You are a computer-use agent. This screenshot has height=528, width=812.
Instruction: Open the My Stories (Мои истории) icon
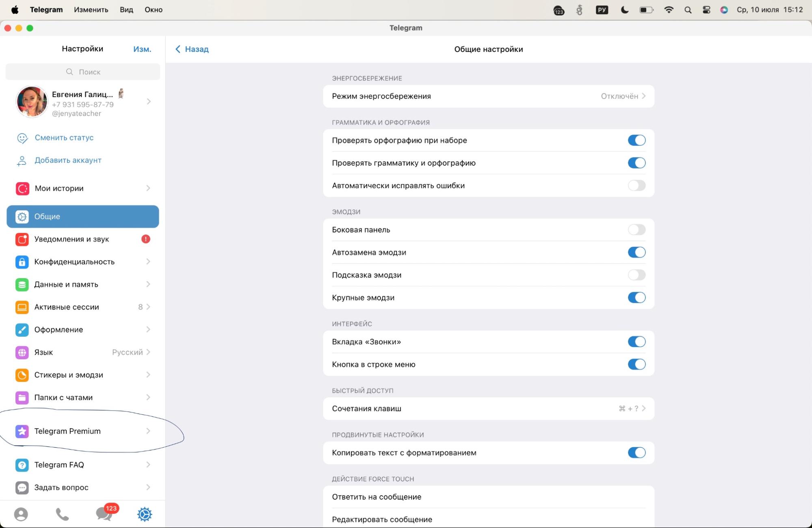pos(22,188)
